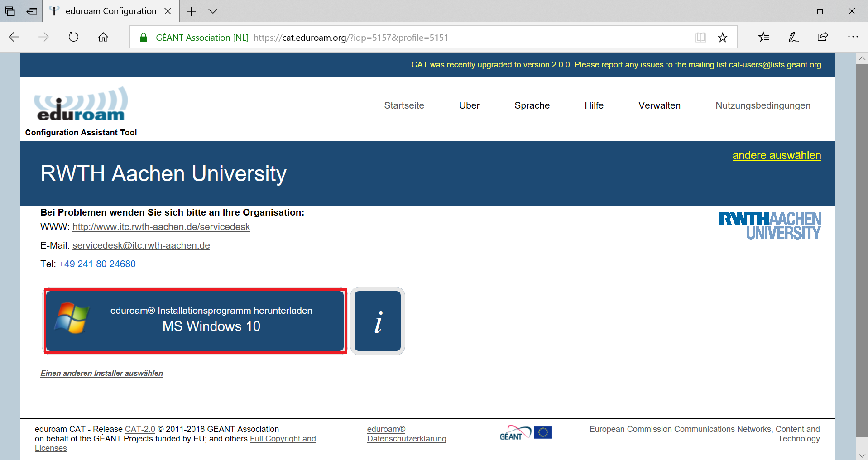Click the eduroam logo
868x460 pixels.
click(81, 104)
